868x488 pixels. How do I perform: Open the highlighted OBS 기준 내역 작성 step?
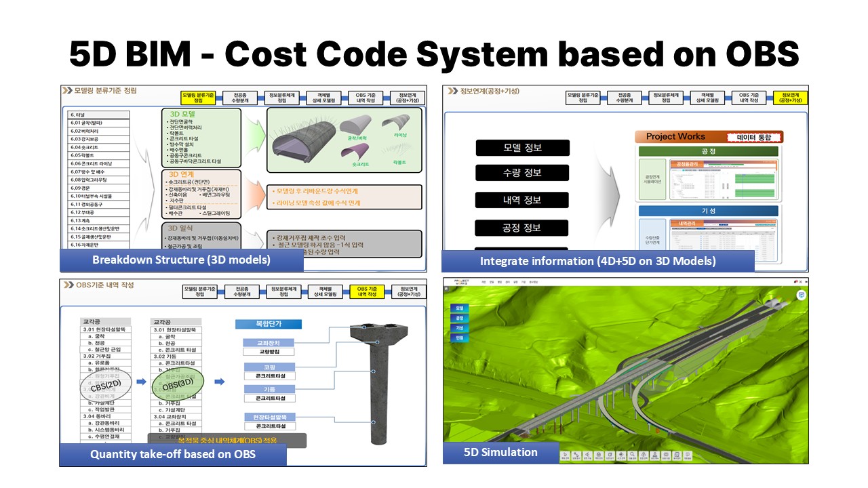(x=366, y=291)
